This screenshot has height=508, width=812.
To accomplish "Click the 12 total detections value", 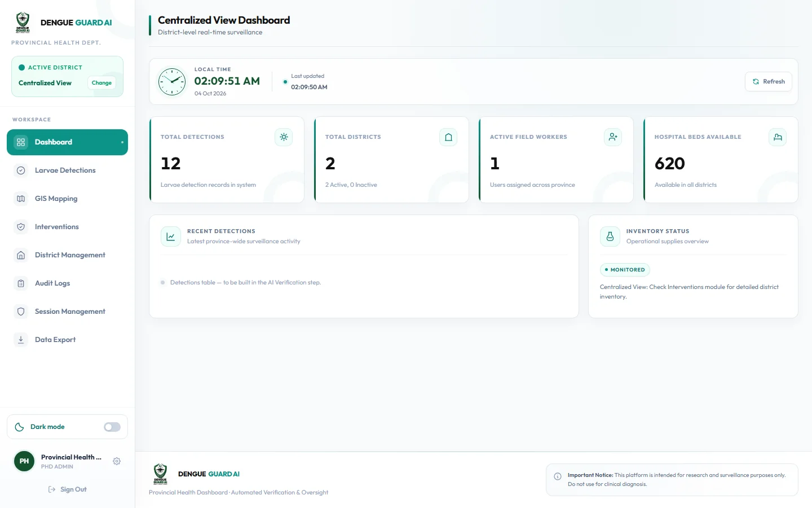I will pyautogui.click(x=171, y=164).
